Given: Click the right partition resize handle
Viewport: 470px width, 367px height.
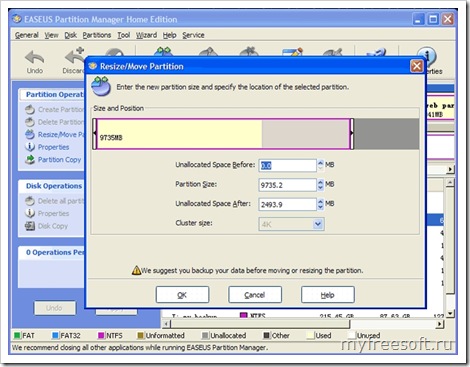Looking at the screenshot, I should tap(351, 134).
